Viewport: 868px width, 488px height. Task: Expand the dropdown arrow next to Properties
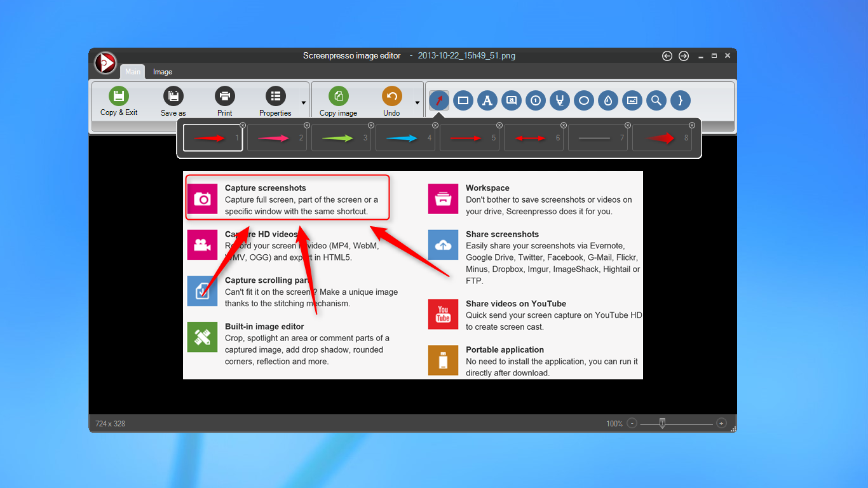coord(303,102)
